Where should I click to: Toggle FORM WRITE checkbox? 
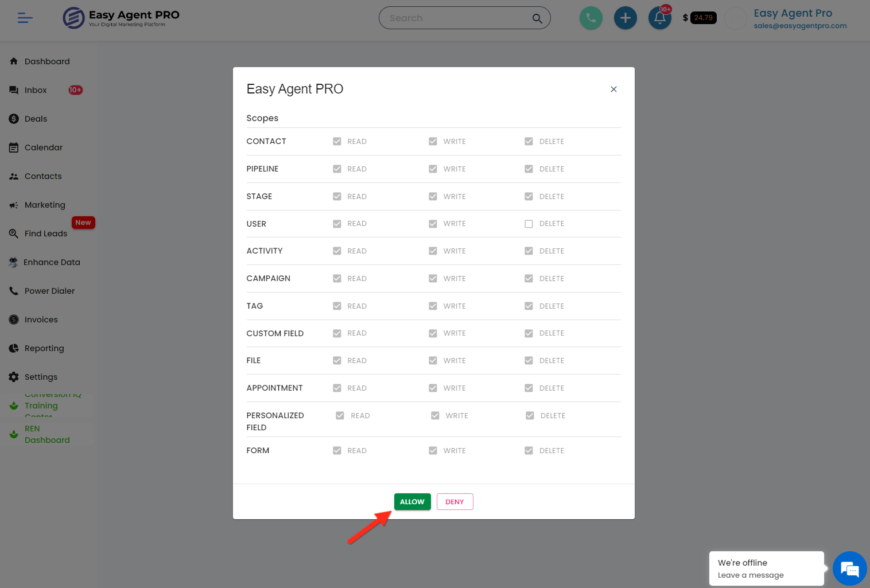pos(433,450)
